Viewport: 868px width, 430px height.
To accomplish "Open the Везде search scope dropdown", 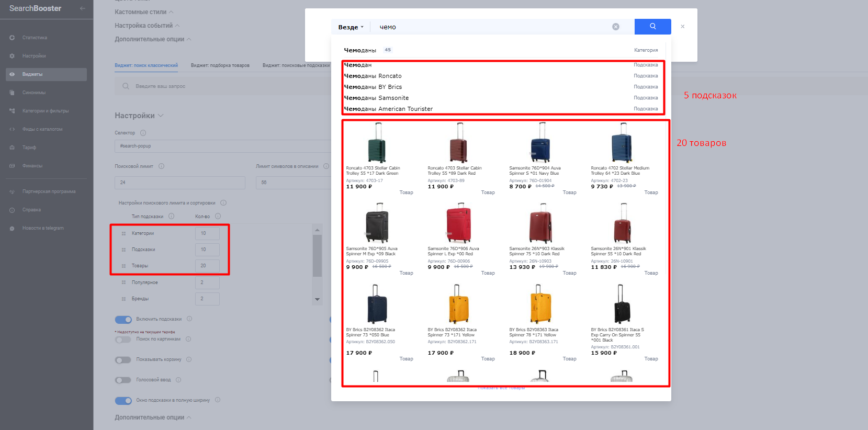I will 351,27.
